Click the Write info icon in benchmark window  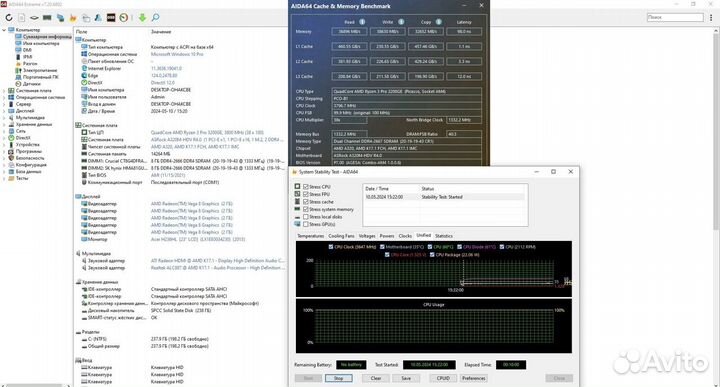(x=401, y=22)
